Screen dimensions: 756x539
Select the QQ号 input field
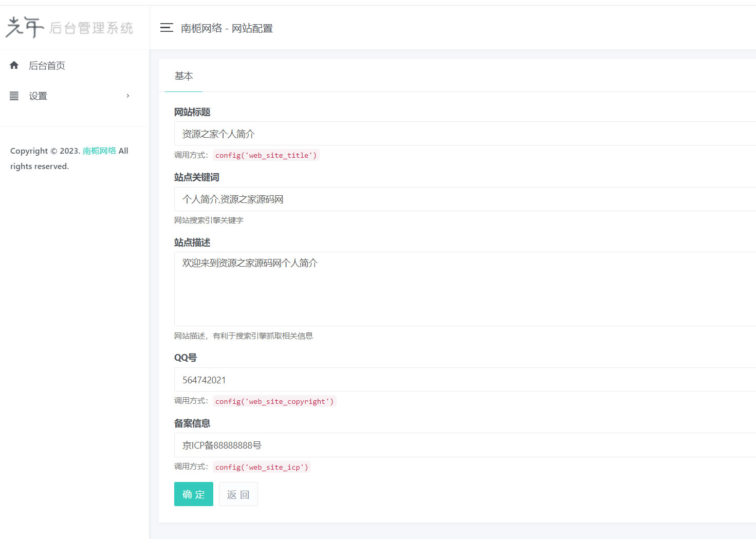360,379
